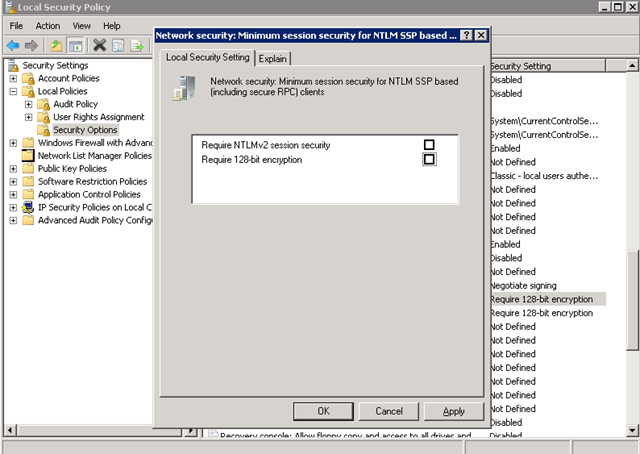Click the Delete (X) toolbar icon
Viewport: 640px width, 454px height.
pyautogui.click(x=100, y=45)
